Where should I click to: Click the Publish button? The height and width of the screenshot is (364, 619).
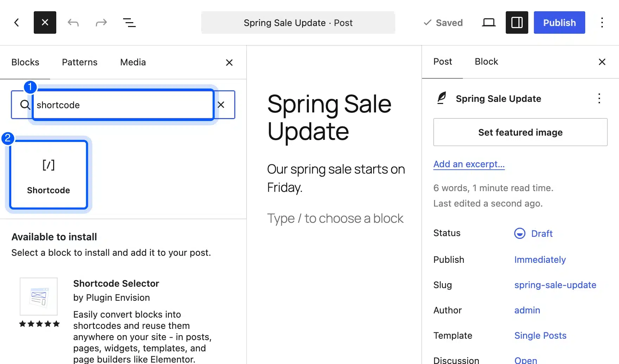pos(560,22)
